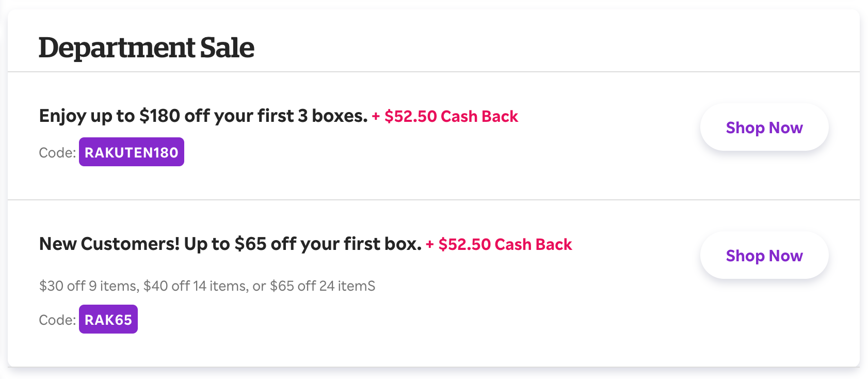Copy the RAK65 promo code badge
This screenshot has width=868, height=379.
(x=108, y=320)
